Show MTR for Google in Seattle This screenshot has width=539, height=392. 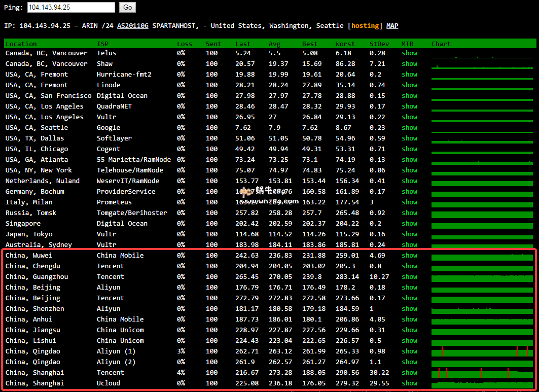[x=409, y=127]
